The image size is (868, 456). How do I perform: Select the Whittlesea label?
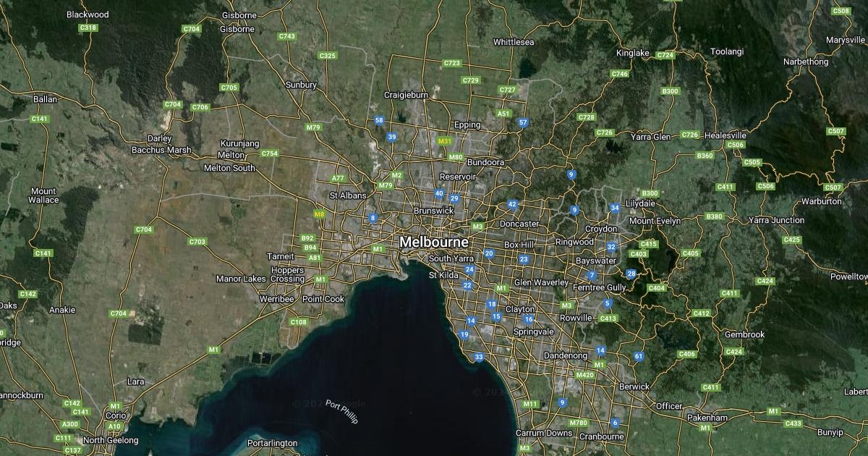[514, 42]
